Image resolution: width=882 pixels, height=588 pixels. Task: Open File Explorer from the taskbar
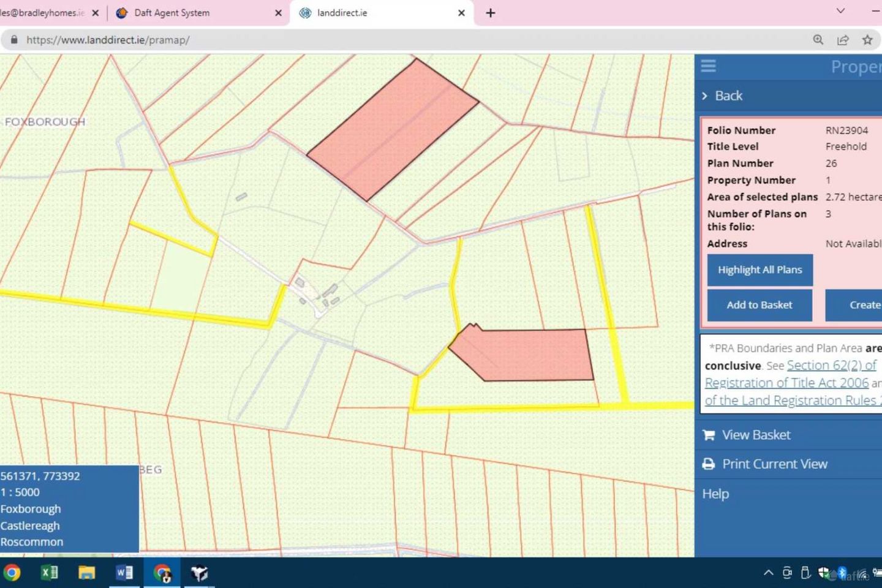(x=87, y=573)
